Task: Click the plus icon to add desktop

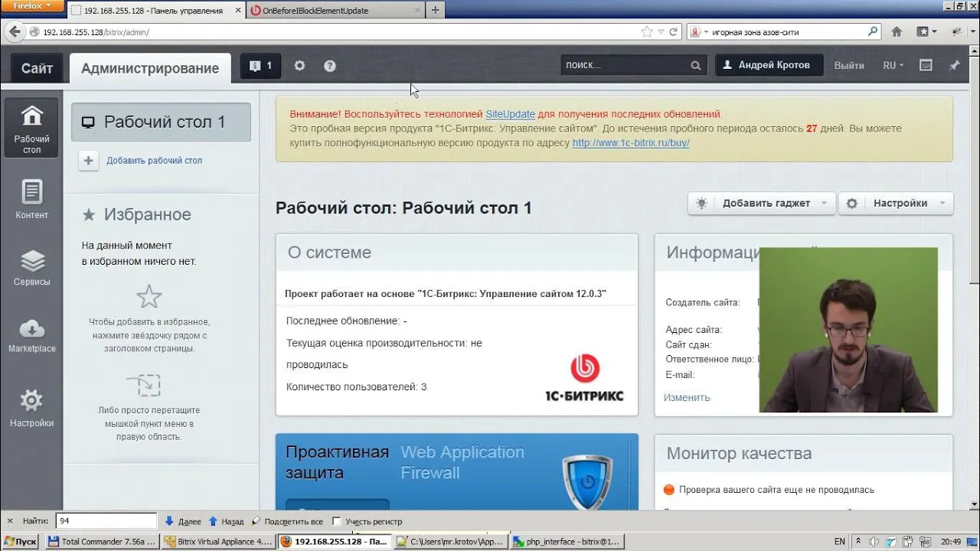Action: 89,161
